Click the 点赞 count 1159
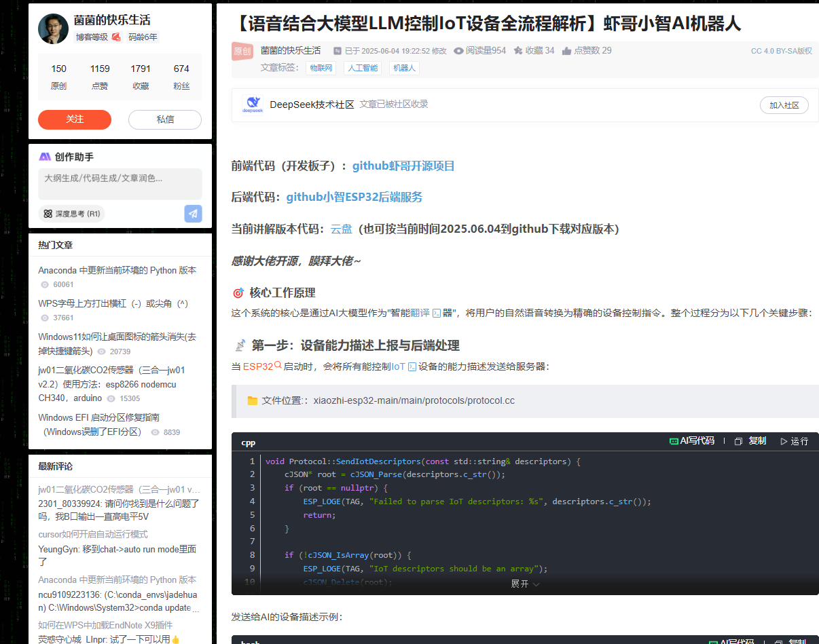819x644 pixels. [100, 69]
